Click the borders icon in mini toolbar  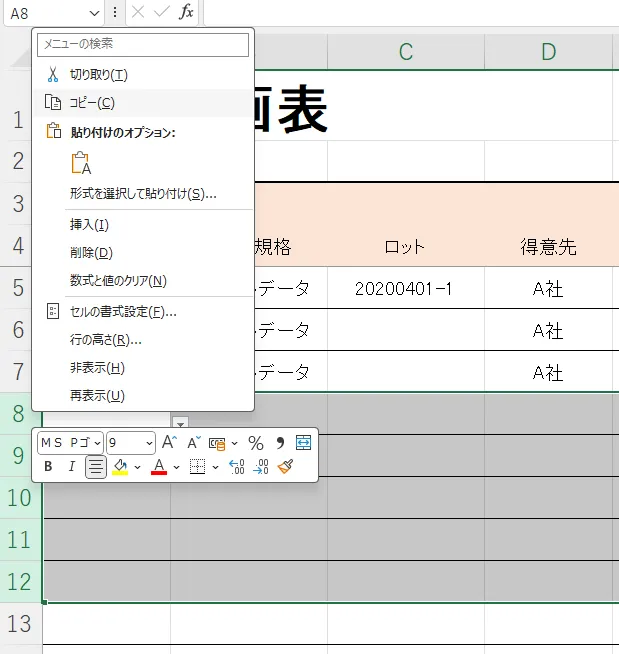(x=197, y=467)
